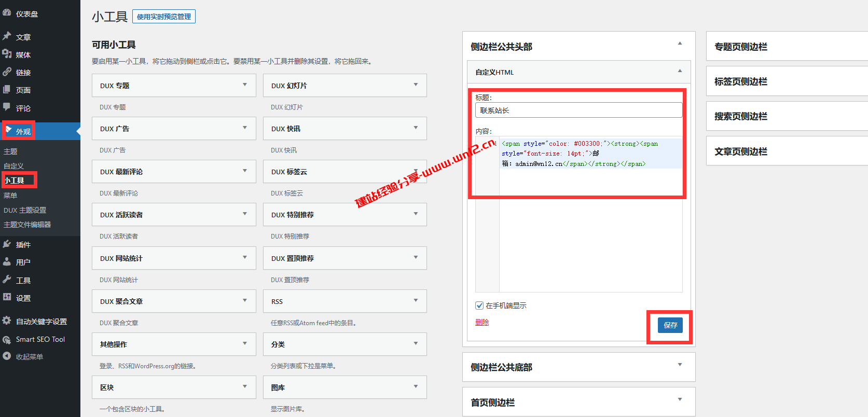Expand the DUX 最新评论 widget arrow
This screenshot has width=868, height=417.
point(245,171)
